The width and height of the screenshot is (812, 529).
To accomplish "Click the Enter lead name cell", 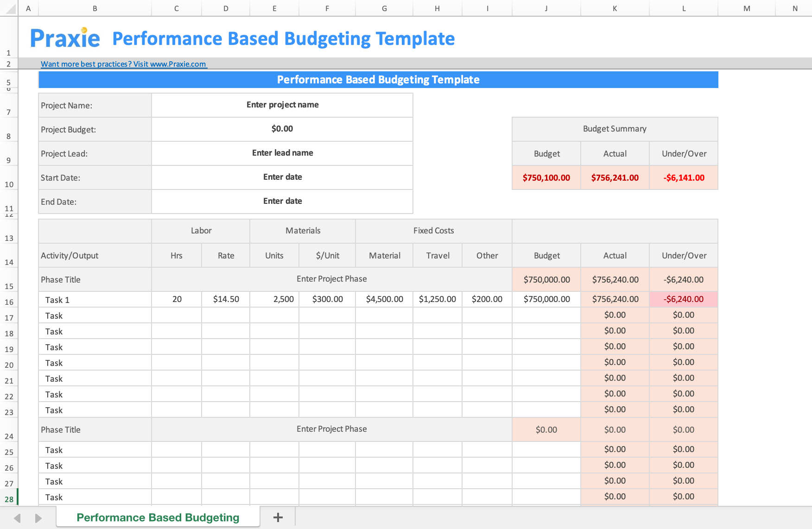I will pyautogui.click(x=282, y=153).
